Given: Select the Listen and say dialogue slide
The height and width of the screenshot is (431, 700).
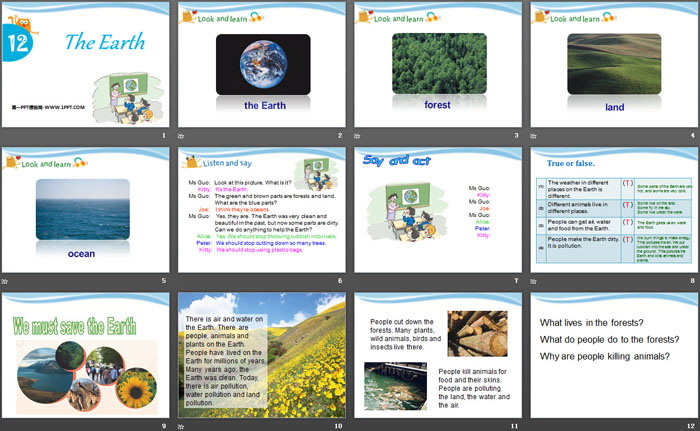Looking at the screenshot, I should pos(261,210).
